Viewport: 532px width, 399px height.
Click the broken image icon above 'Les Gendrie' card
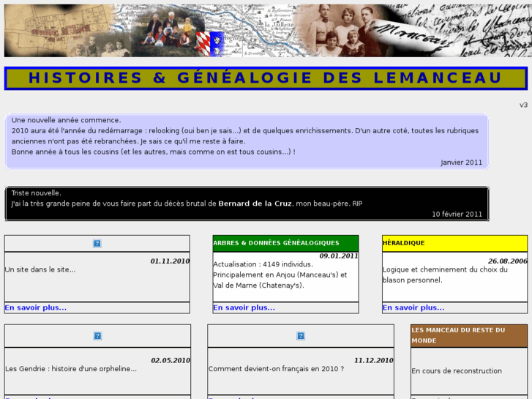97,336
